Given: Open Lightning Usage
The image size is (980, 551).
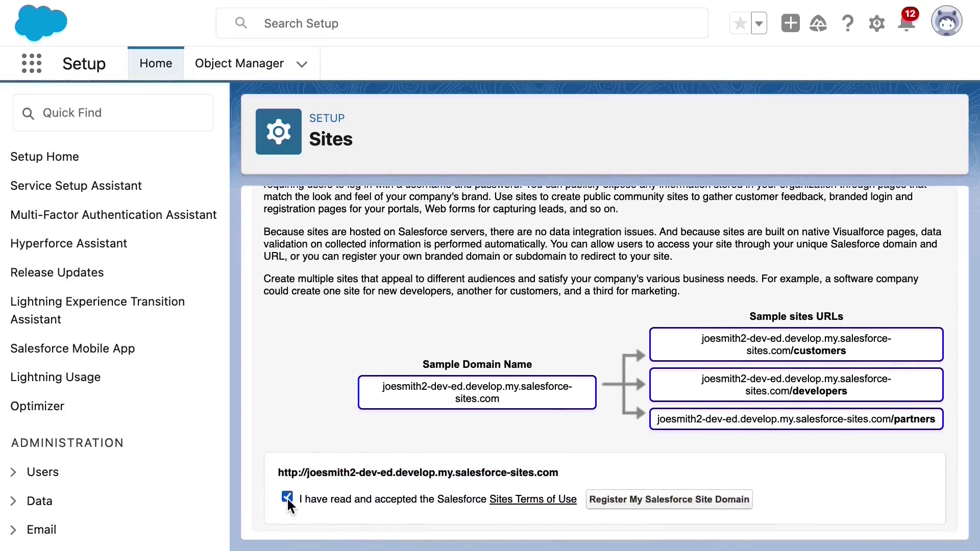Looking at the screenshot, I should (x=55, y=377).
